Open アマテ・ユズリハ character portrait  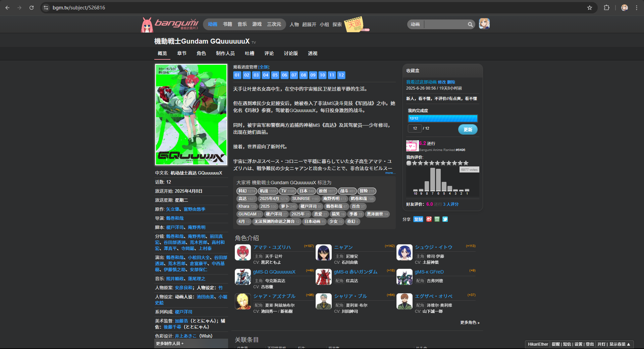243,253
